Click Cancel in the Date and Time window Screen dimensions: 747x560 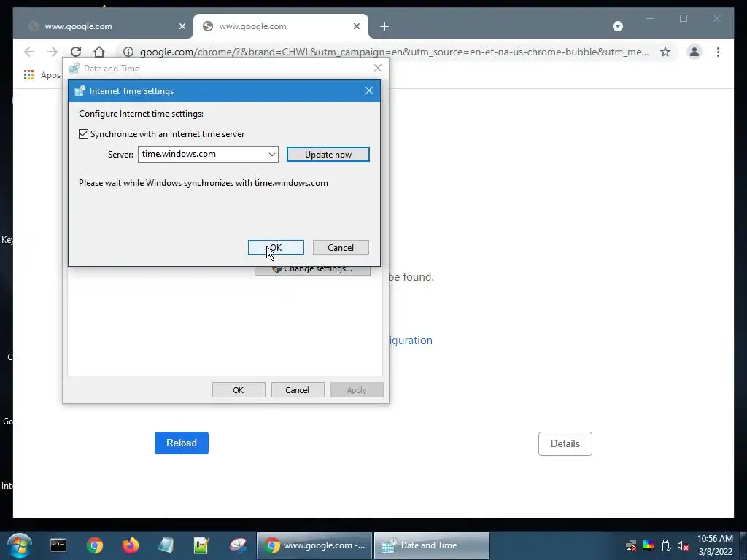coord(298,390)
